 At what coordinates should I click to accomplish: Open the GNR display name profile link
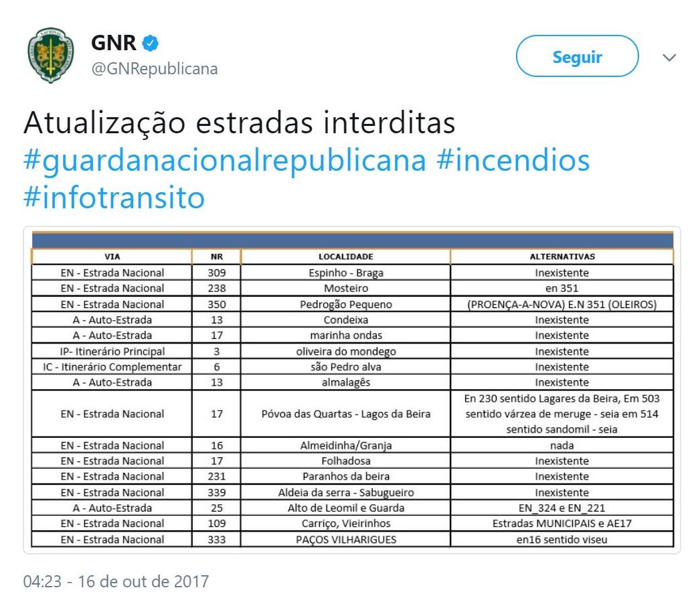coord(113,45)
